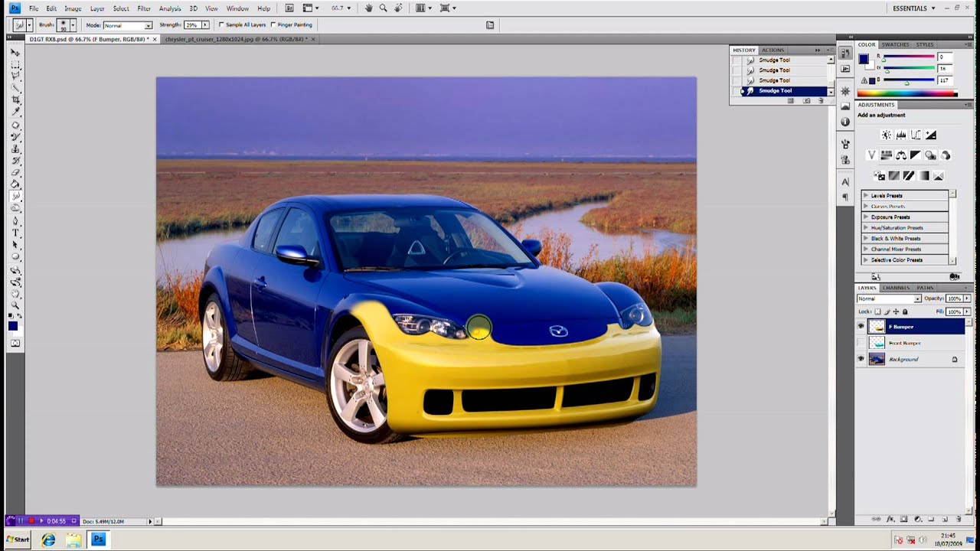Image resolution: width=980 pixels, height=551 pixels.
Task: Select the Crop tool
Action: (15, 100)
